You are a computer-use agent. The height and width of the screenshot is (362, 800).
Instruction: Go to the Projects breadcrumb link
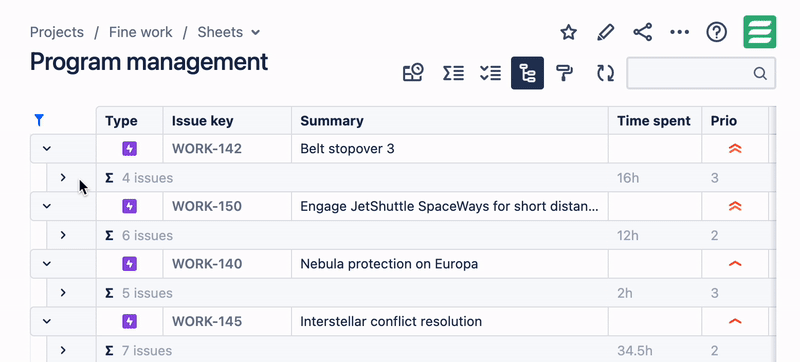coord(57,32)
